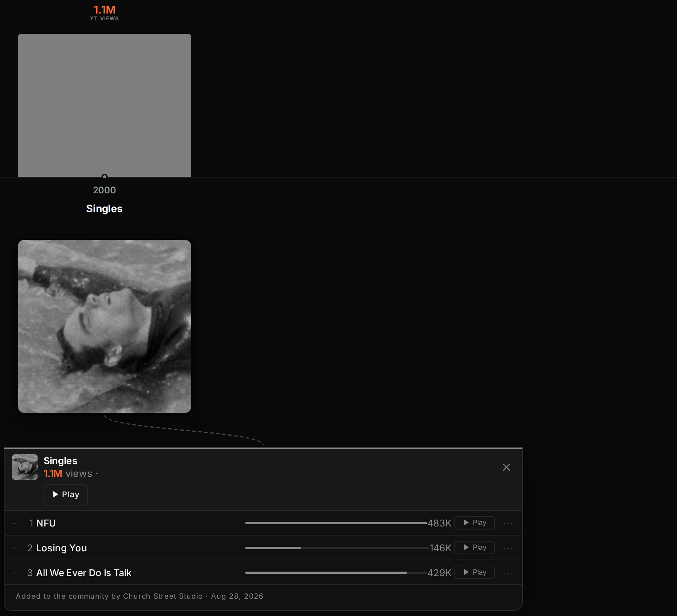The height and width of the screenshot is (616, 677).
Task: Close the Singles details panel
Action: click(506, 467)
